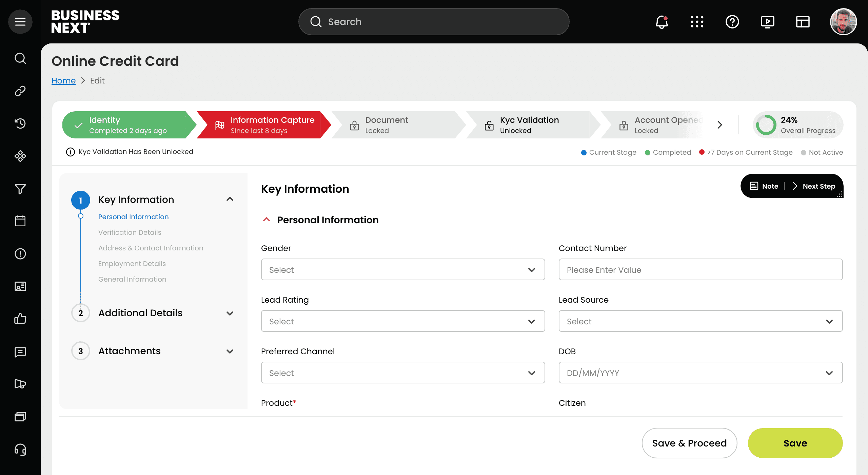
Task: Click the headset support icon
Action: pyautogui.click(x=20, y=450)
